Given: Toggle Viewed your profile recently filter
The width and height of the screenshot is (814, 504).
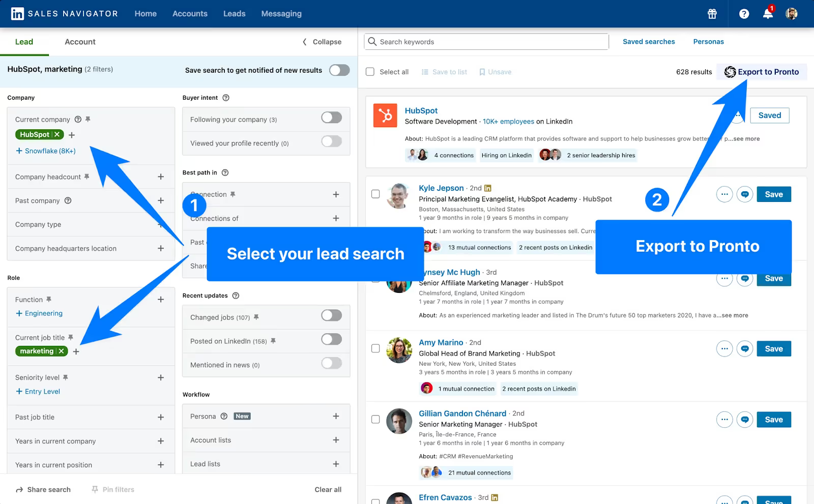Looking at the screenshot, I should (331, 141).
